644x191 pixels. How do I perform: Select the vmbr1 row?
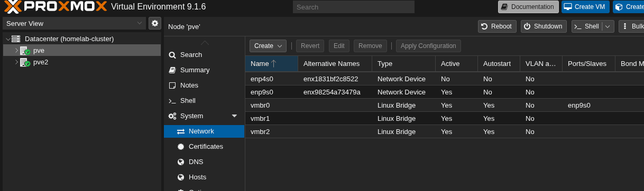pos(445,118)
